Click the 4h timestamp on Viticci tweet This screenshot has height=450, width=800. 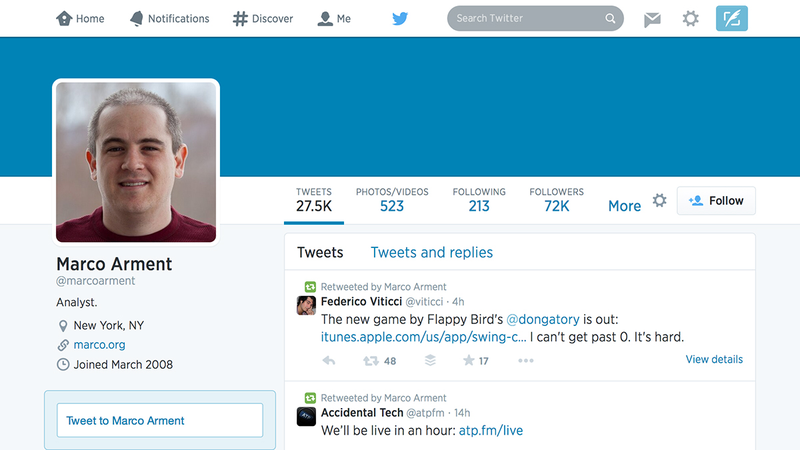[x=458, y=302]
